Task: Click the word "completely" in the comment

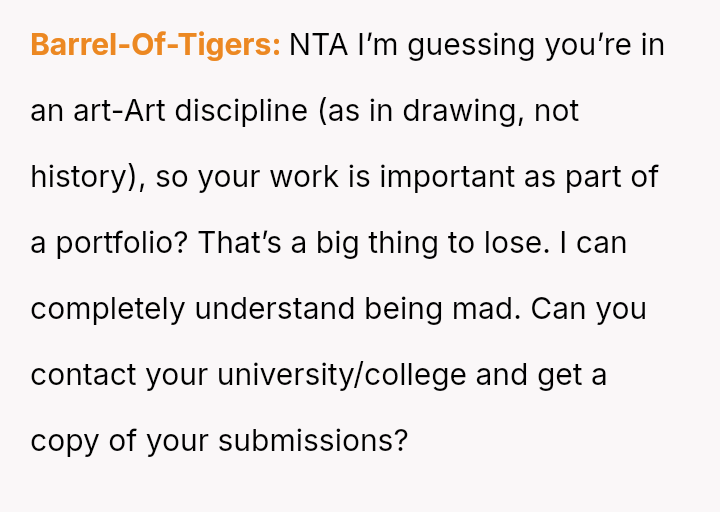Action: pyautogui.click(x=107, y=309)
